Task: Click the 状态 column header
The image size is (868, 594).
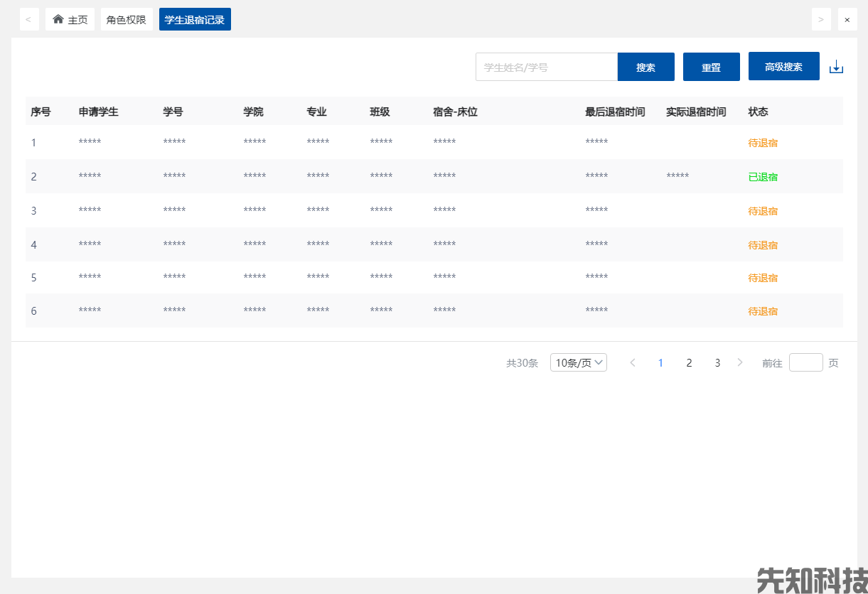Action: (758, 112)
